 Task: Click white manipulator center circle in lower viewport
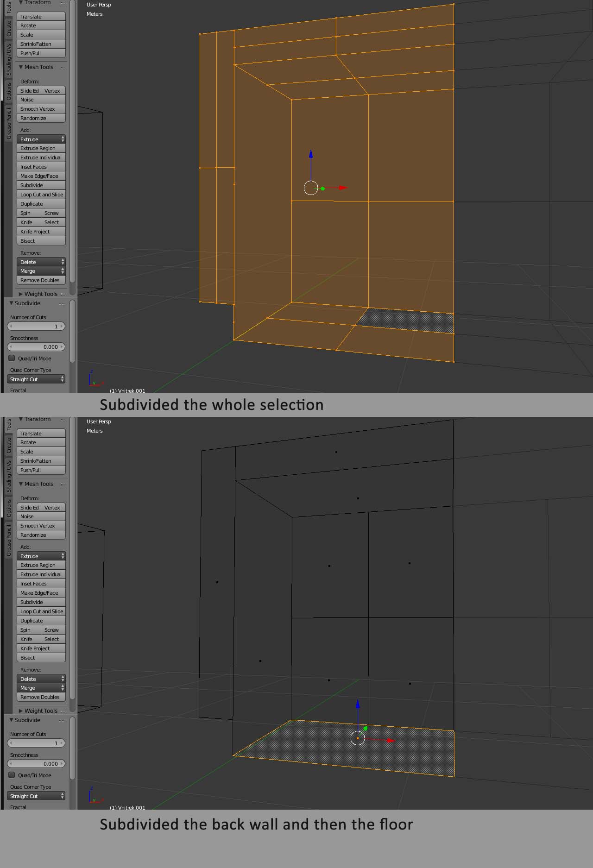[358, 738]
